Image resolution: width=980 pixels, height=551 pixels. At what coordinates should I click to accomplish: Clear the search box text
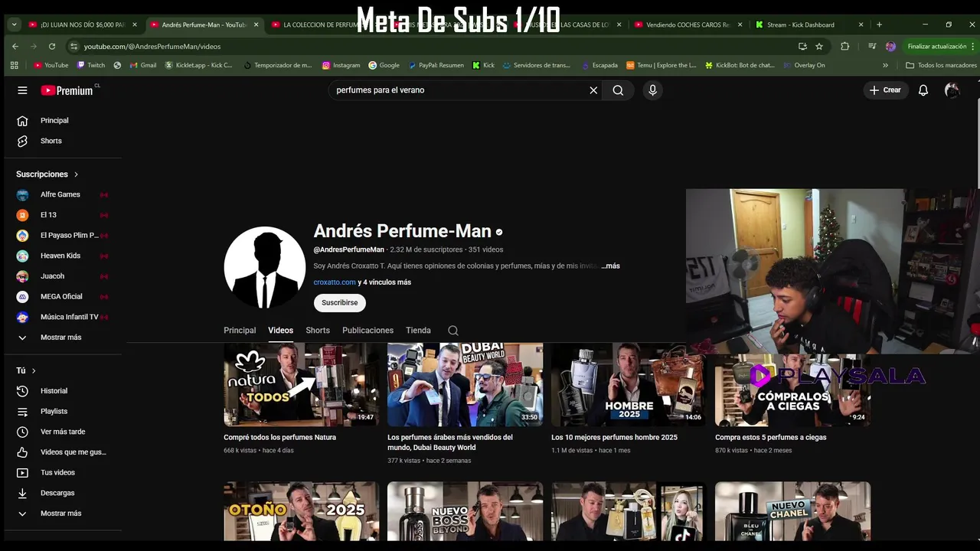pos(593,90)
